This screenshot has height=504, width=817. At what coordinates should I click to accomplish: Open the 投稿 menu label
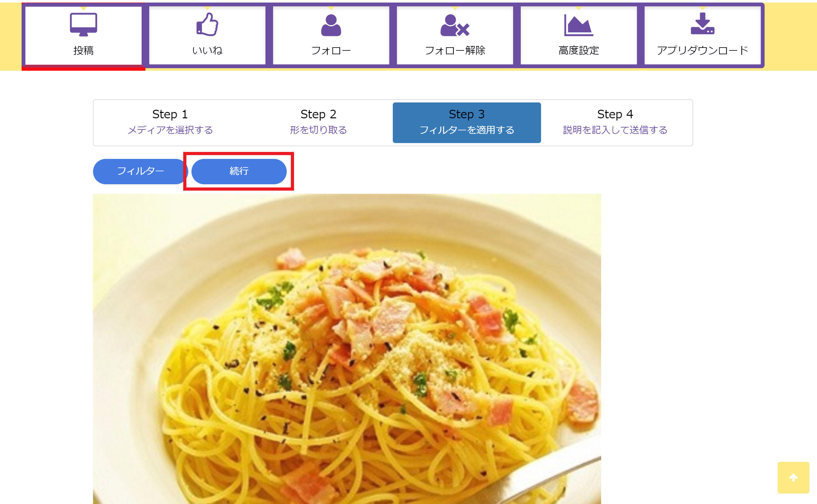[x=84, y=50]
